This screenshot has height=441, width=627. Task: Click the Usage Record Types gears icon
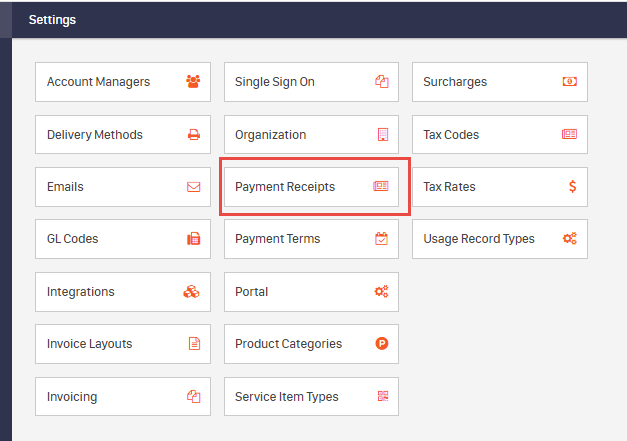click(x=570, y=239)
